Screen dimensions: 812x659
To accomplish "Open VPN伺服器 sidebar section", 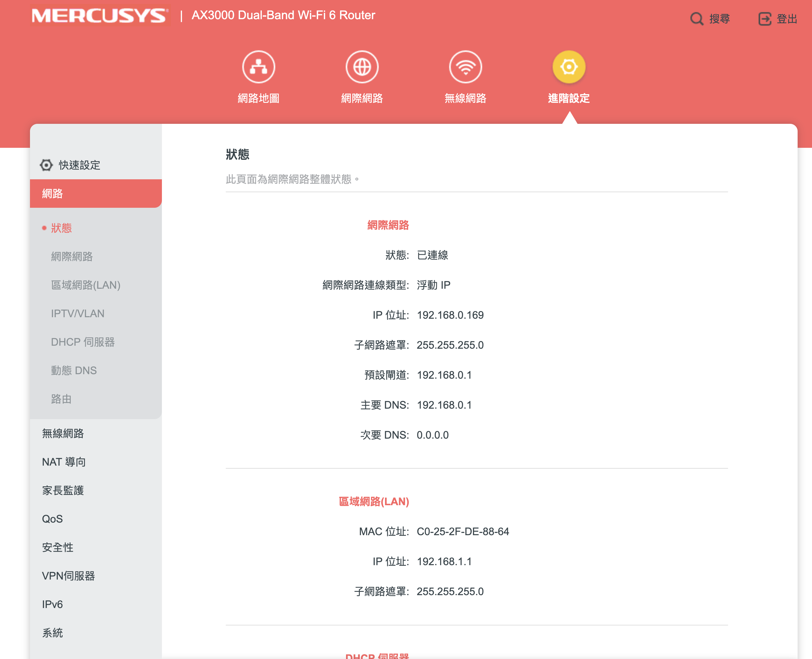I will [x=68, y=576].
